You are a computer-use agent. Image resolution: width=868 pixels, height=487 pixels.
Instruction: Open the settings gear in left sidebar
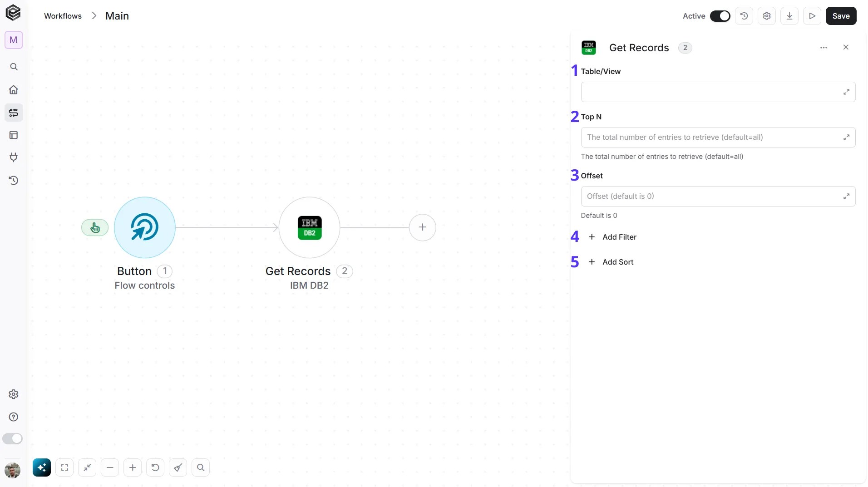(14, 394)
